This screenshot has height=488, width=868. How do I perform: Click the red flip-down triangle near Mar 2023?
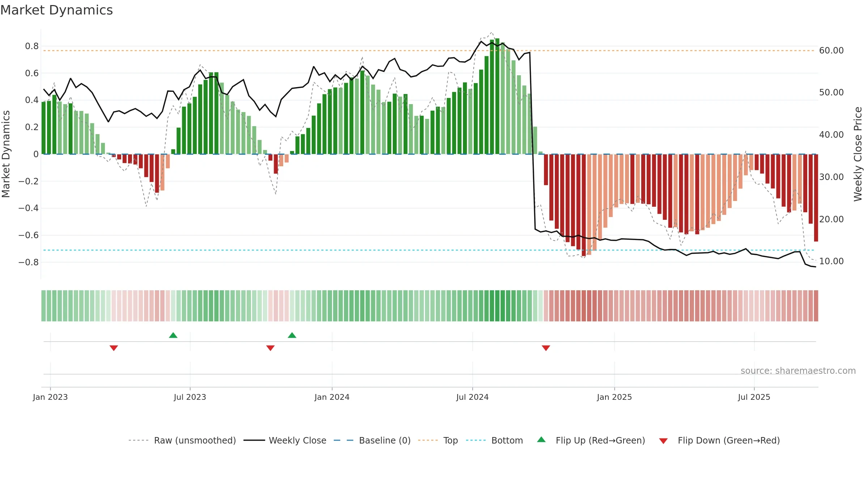(x=114, y=348)
